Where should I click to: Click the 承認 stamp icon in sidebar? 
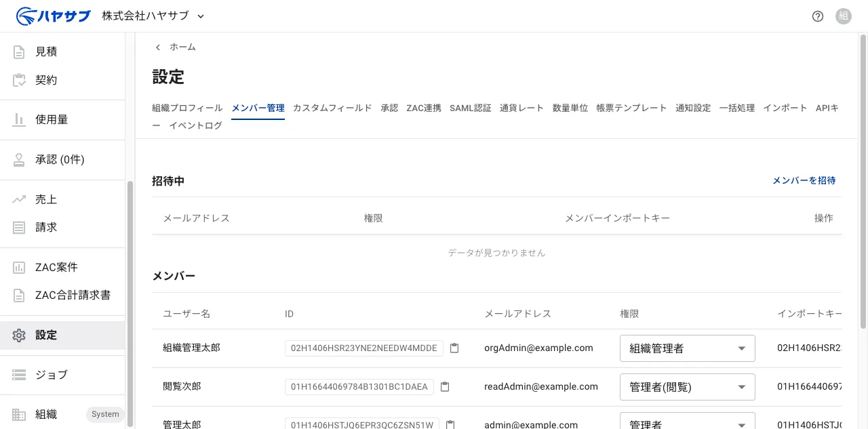click(x=19, y=160)
